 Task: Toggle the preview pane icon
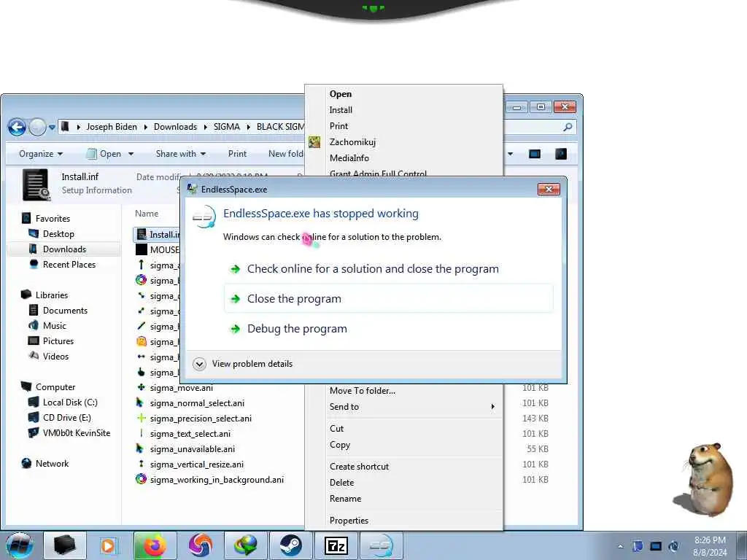click(535, 154)
